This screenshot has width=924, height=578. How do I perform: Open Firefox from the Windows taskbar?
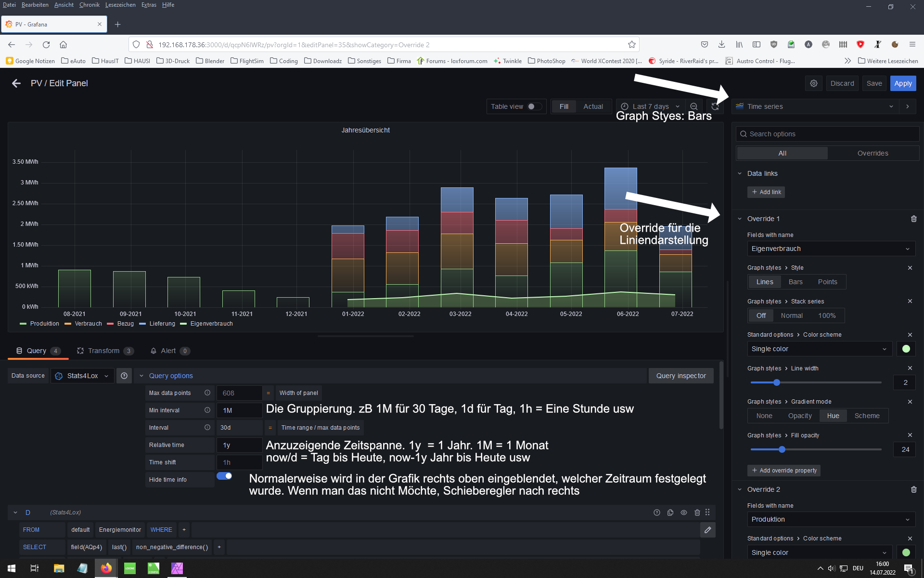106,568
